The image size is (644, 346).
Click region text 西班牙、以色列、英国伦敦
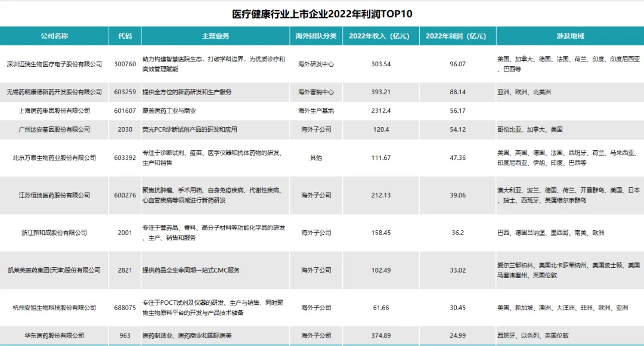point(533,335)
